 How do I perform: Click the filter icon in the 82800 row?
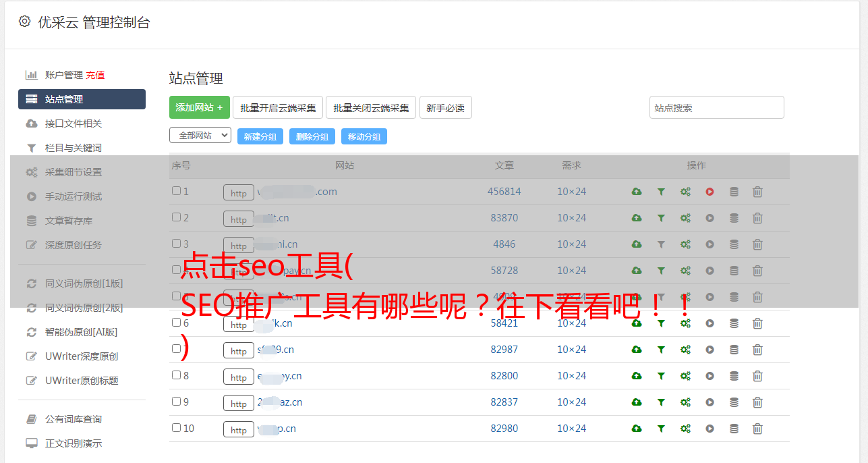click(x=661, y=376)
